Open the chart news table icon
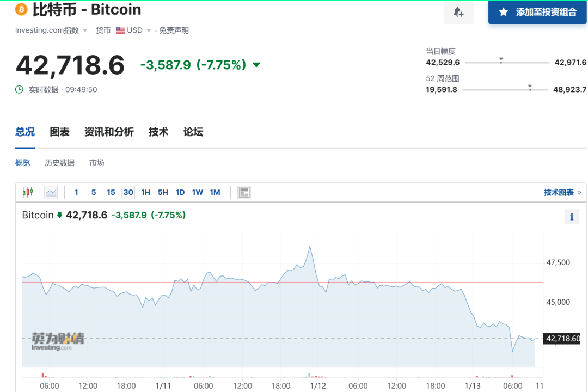 [x=244, y=192]
